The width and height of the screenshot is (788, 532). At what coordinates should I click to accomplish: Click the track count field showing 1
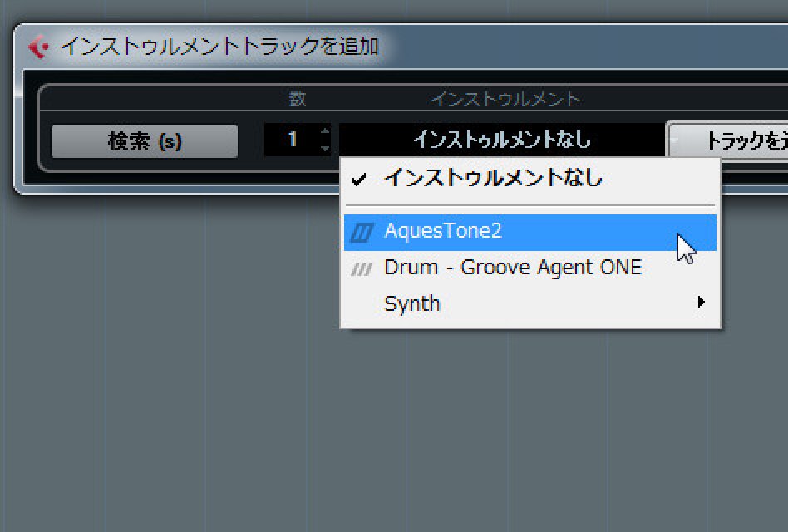292,140
